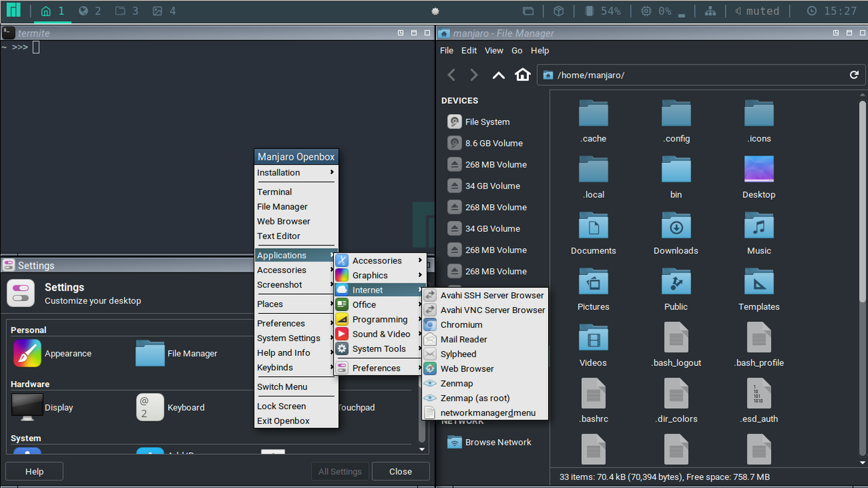868x488 pixels.
Task: Expand the Graphics submenu
Action: tap(380, 275)
